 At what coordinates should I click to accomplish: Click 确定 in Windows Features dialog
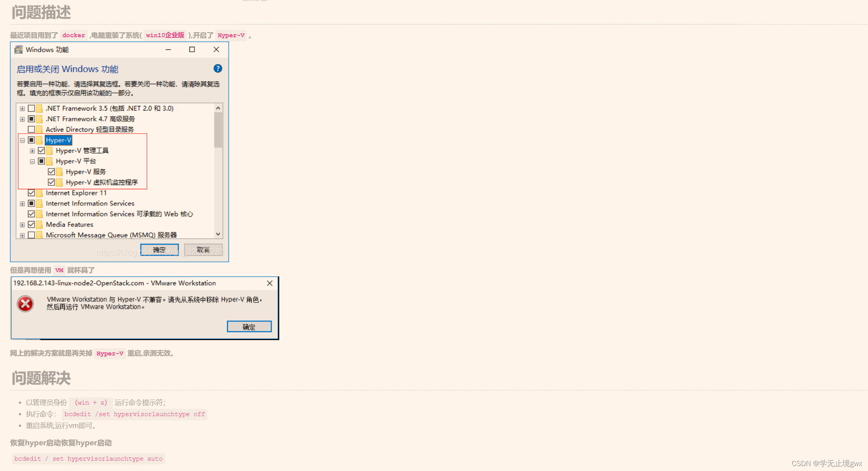pyautogui.click(x=159, y=250)
